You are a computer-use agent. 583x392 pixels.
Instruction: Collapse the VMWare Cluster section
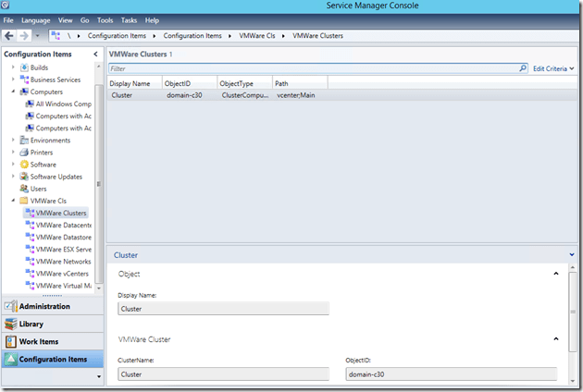pyautogui.click(x=556, y=339)
